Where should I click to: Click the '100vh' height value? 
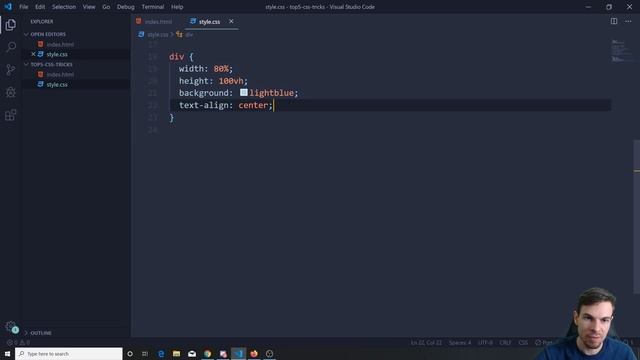[231, 81]
